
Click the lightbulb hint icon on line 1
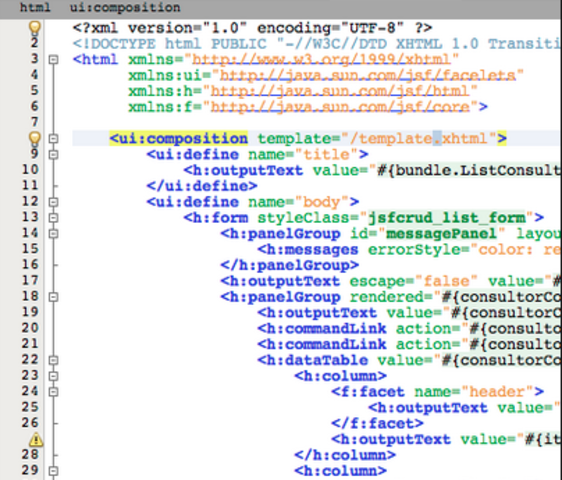pos(35,28)
